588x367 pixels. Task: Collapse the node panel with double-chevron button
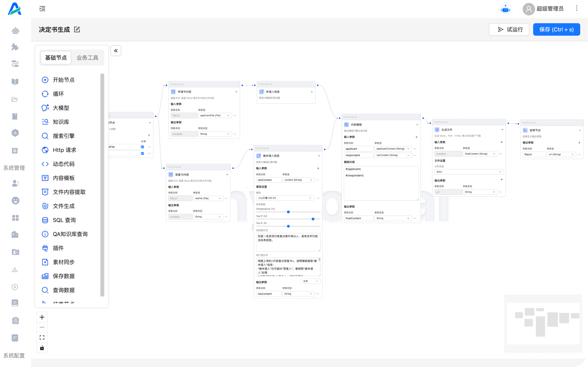[x=116, y=50]
